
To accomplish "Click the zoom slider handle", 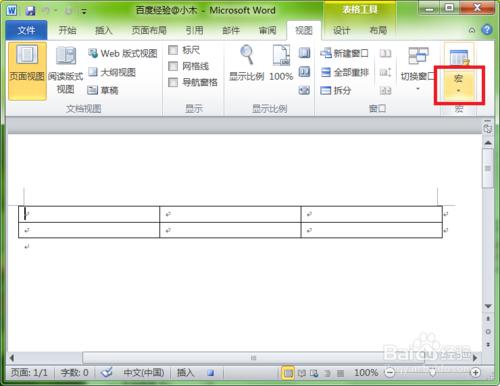I will pos(432,372).
